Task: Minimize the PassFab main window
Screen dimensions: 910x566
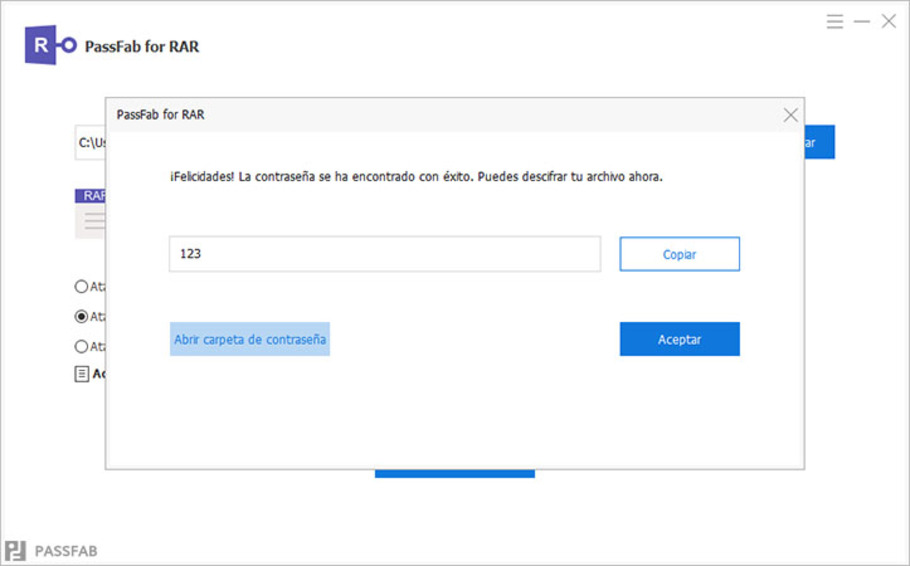Action: (x=862, y=22)
